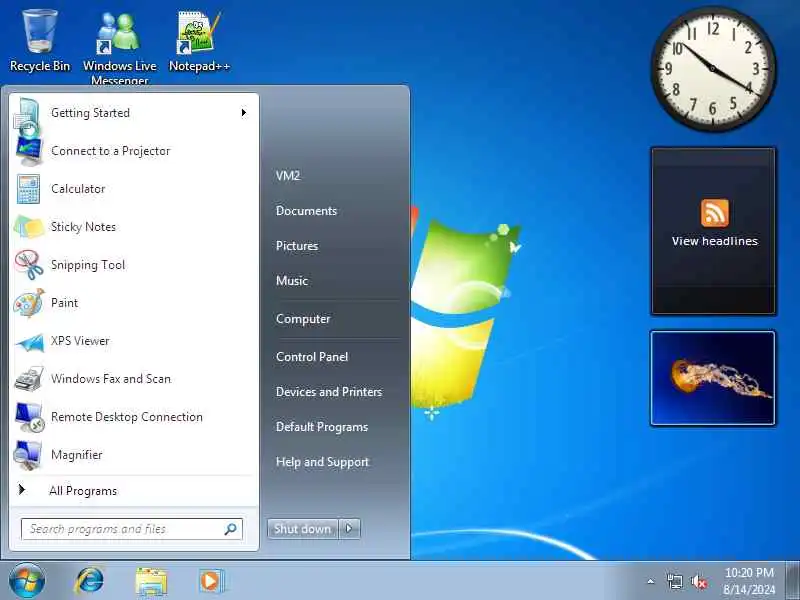Click the Remote Desktop Connection icon
Viewport: 800px width, 600px height.
29,417
